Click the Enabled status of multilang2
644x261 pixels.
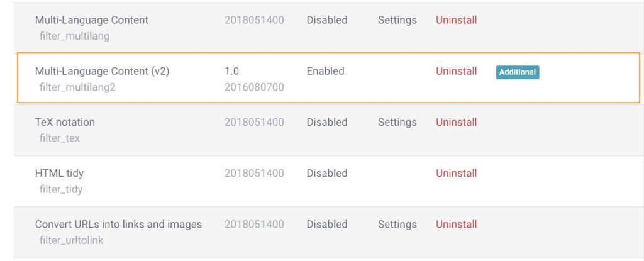point(325,71)
